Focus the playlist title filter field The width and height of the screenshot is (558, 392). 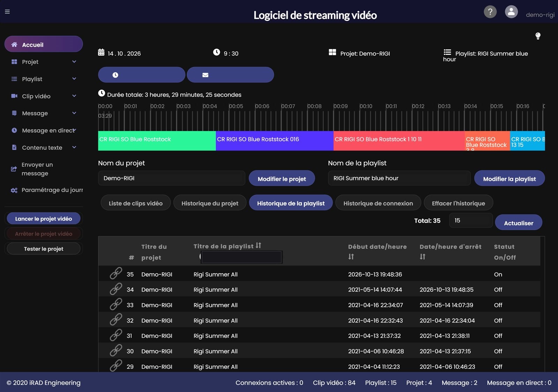pos(241,257)
